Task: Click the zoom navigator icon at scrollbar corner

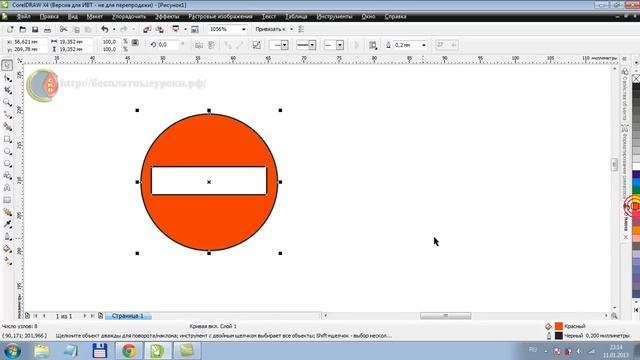Action: 614,316
